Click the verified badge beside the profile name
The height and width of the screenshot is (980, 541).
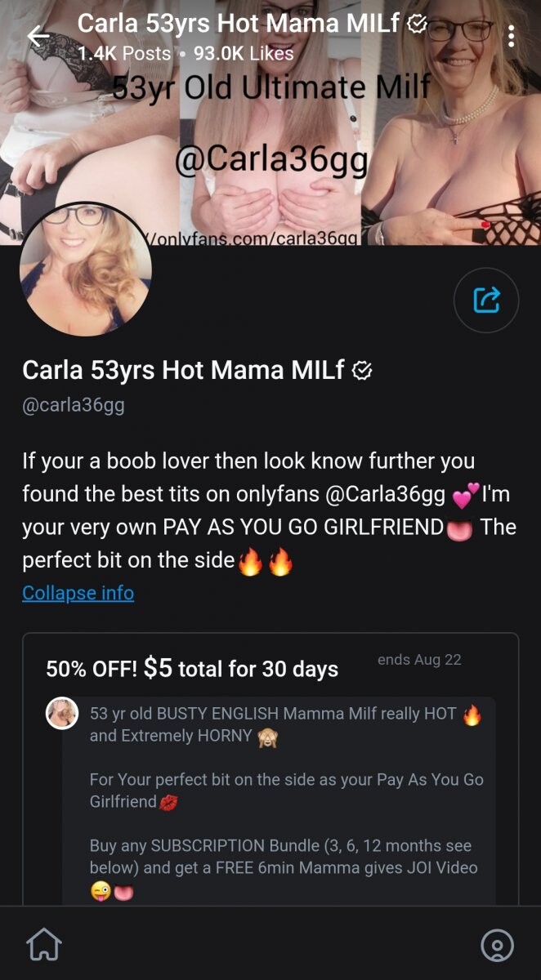(x=362, y=372)
